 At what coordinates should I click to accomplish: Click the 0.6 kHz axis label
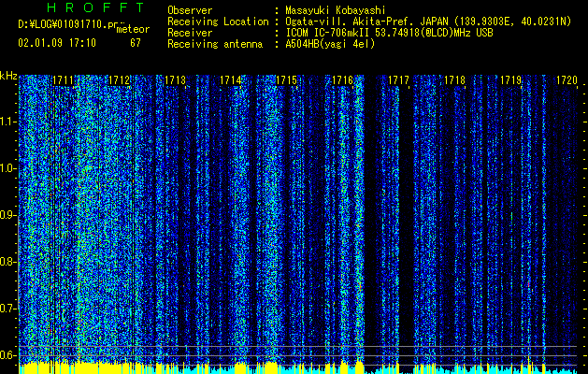point(8,355)
